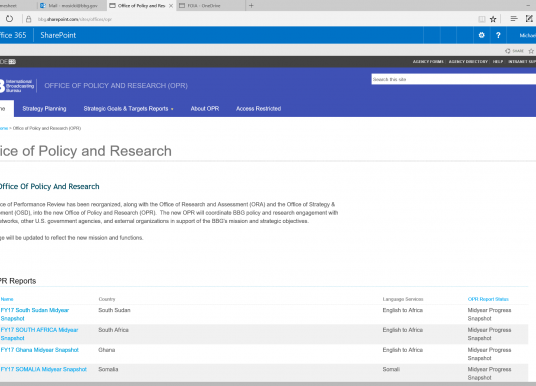Open the reading view book icon

(x=482, y=19)
